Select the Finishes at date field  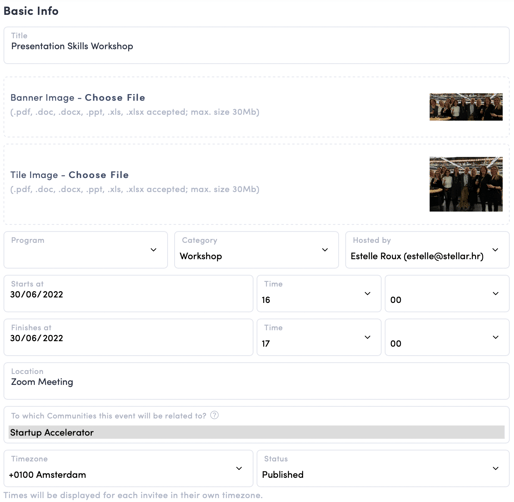[128, 337]
